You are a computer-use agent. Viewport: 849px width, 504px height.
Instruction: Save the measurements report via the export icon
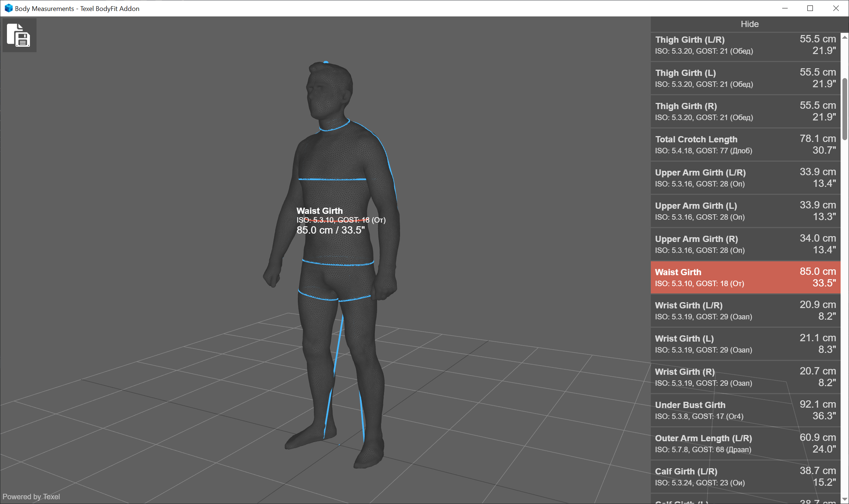click(19, 35)
